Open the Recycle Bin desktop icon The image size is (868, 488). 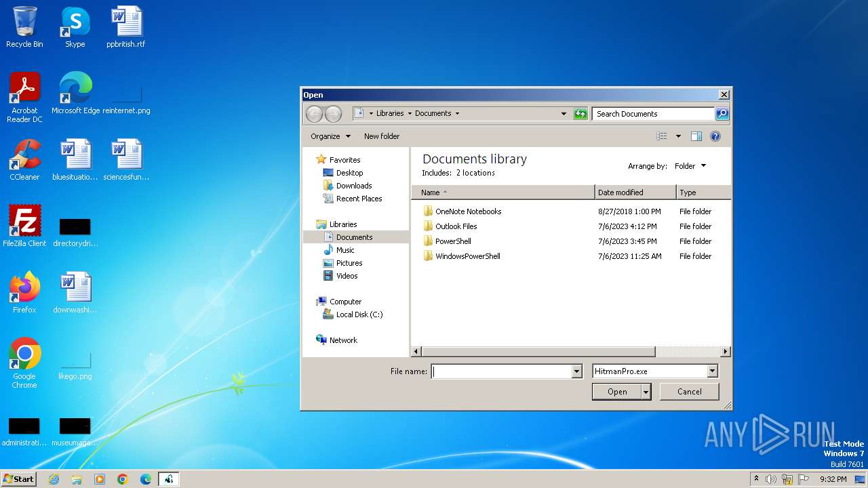coord(24,27)
